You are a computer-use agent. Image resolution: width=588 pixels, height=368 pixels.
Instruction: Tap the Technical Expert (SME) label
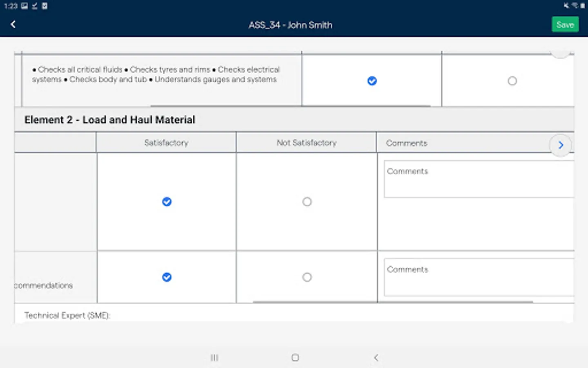(67, 315)
